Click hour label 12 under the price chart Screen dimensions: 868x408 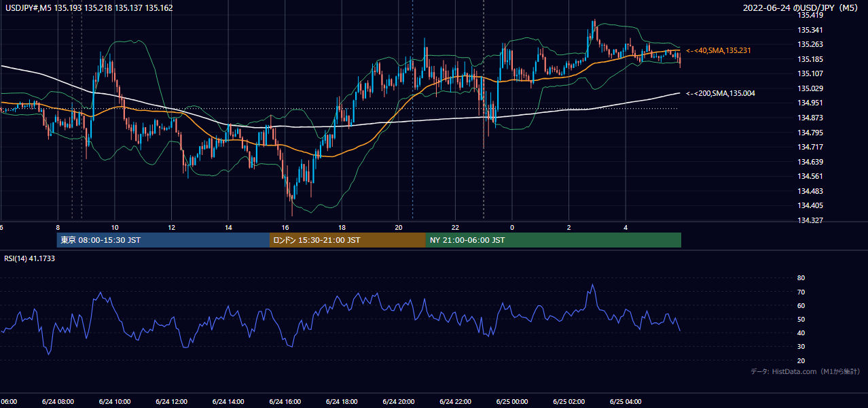[172, 227]
